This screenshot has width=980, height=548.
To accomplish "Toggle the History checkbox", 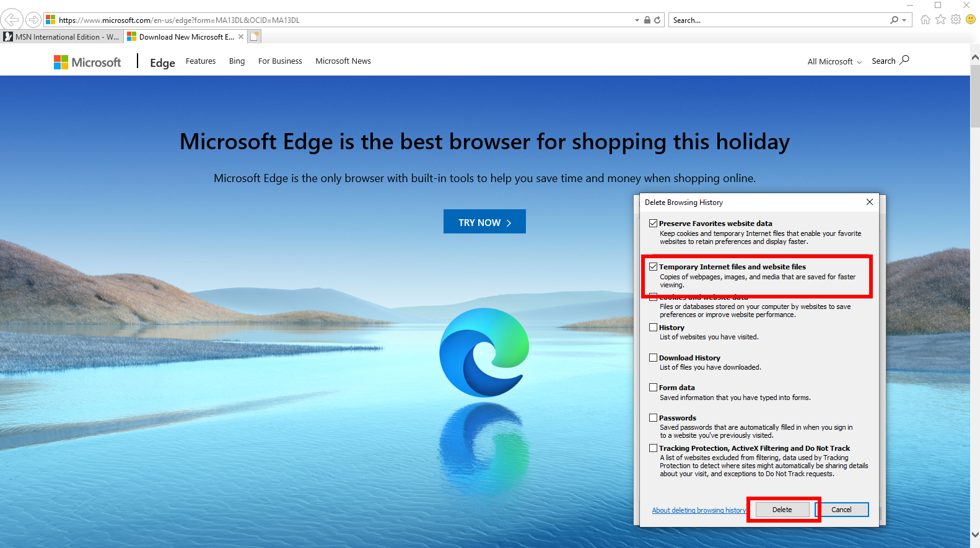I will pos(653,328).
